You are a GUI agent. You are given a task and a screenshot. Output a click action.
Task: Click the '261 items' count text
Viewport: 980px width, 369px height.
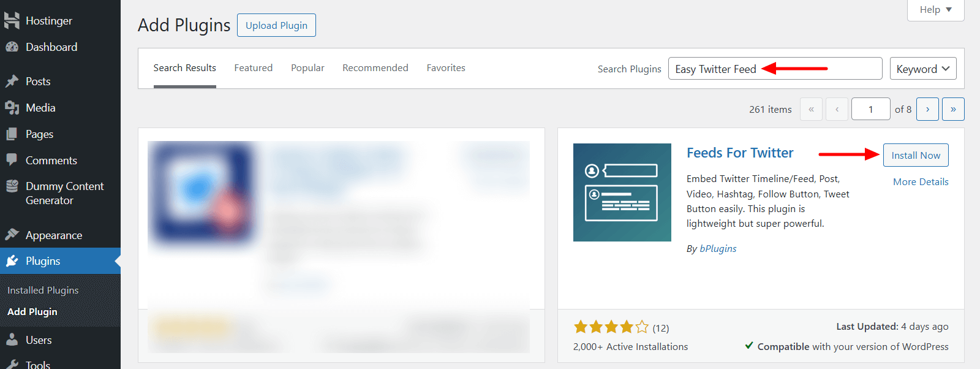770,110
